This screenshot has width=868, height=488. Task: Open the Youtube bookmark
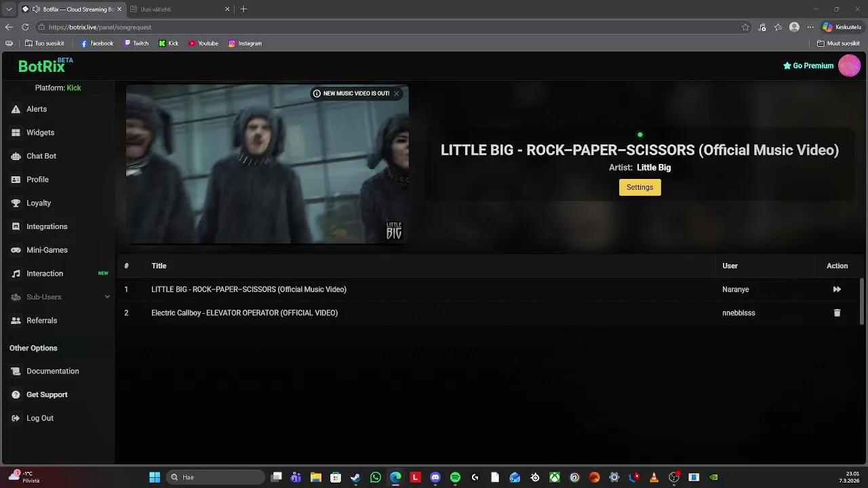tap(203, 43)
